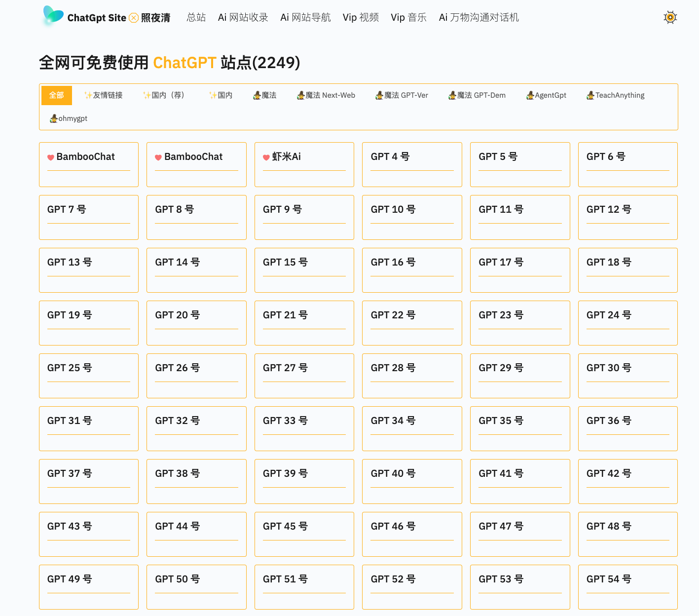Image resolution: width=699 pixels, height=616 pixels.
Task: Open the GPT 9 号 card
Action: (304, 217)
